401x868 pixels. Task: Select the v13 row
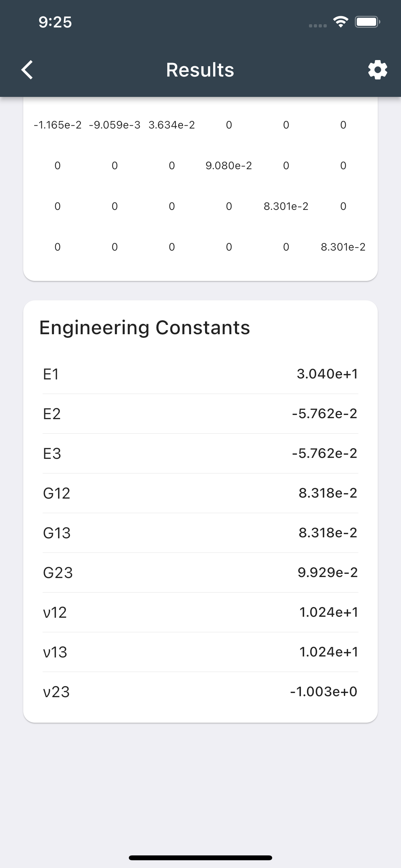200,652
